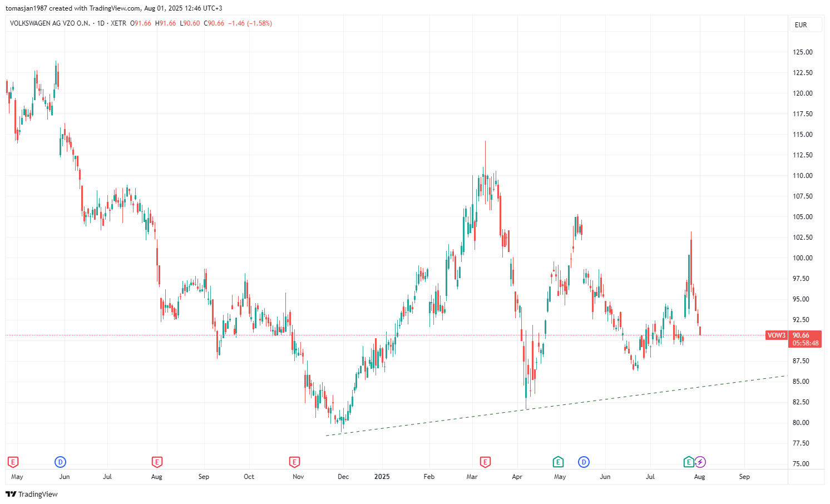The image size is (830, 504).
Task: Click the Dec label on time axis
Action: pyautogui.click(x=343, y=477)
